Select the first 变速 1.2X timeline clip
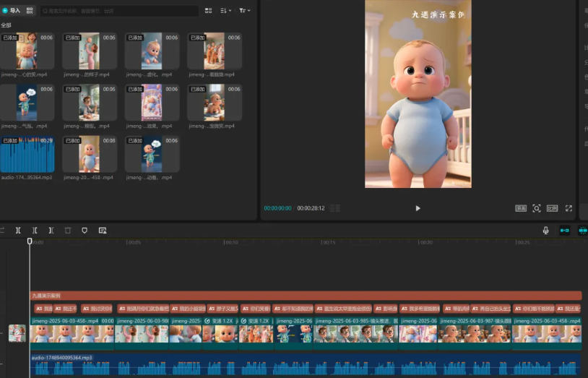This screenshot has width=588, height=378. click(x=220, y=333)
